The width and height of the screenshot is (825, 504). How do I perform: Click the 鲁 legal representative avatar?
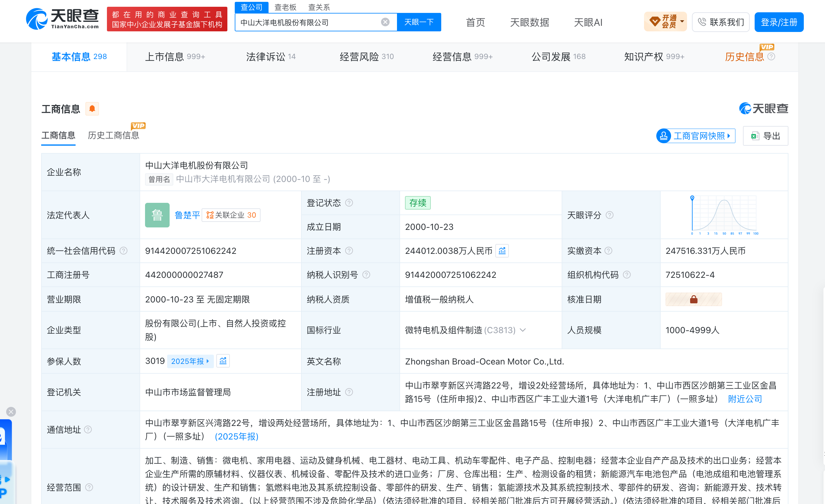157,215
